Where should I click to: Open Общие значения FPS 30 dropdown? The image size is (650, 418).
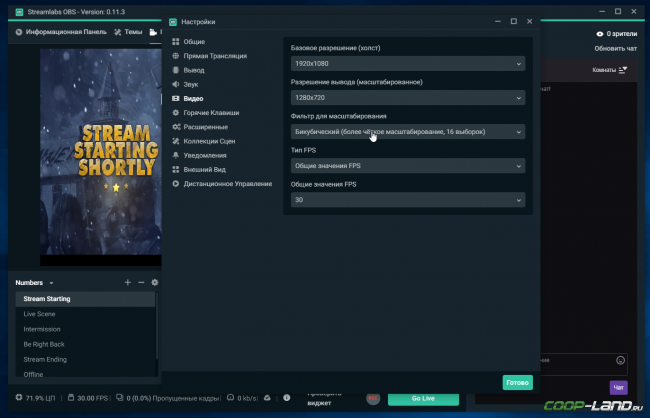tap(408, 200)
